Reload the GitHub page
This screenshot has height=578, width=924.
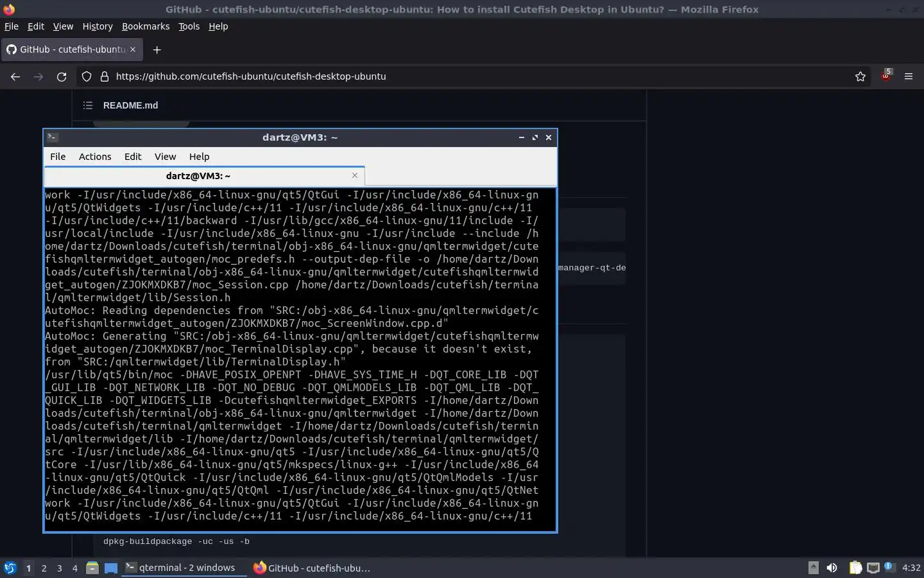pyautogui.click(x=62, y=76)
